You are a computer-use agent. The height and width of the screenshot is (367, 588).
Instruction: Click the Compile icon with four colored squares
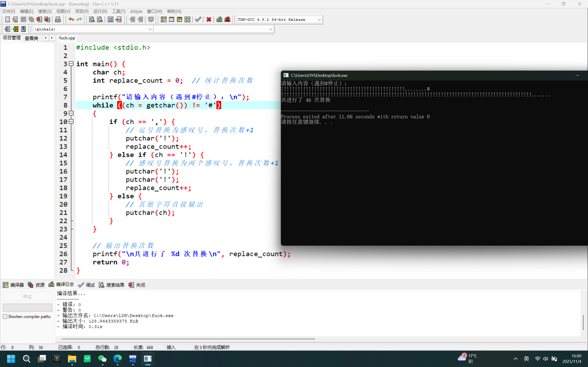click(164, 19)
